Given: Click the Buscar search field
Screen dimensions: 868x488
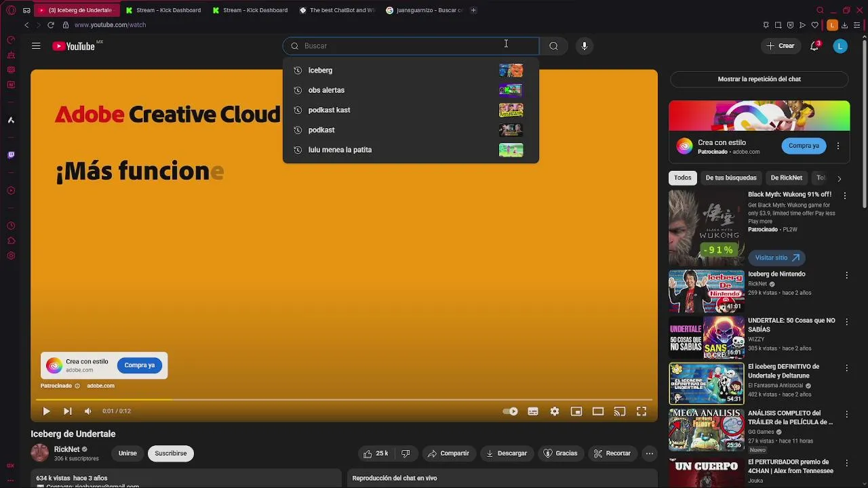Looking at the screenshot, I should pos(411,46).
